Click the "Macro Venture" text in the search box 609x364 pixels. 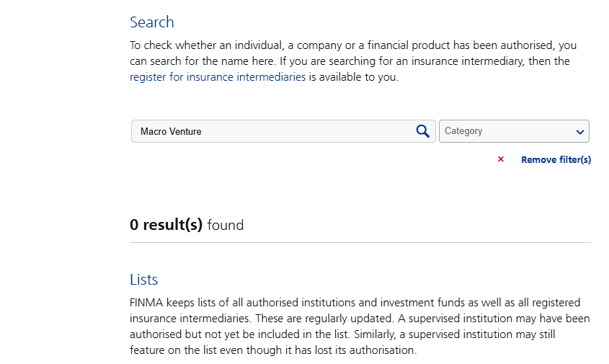pos(171,132)
